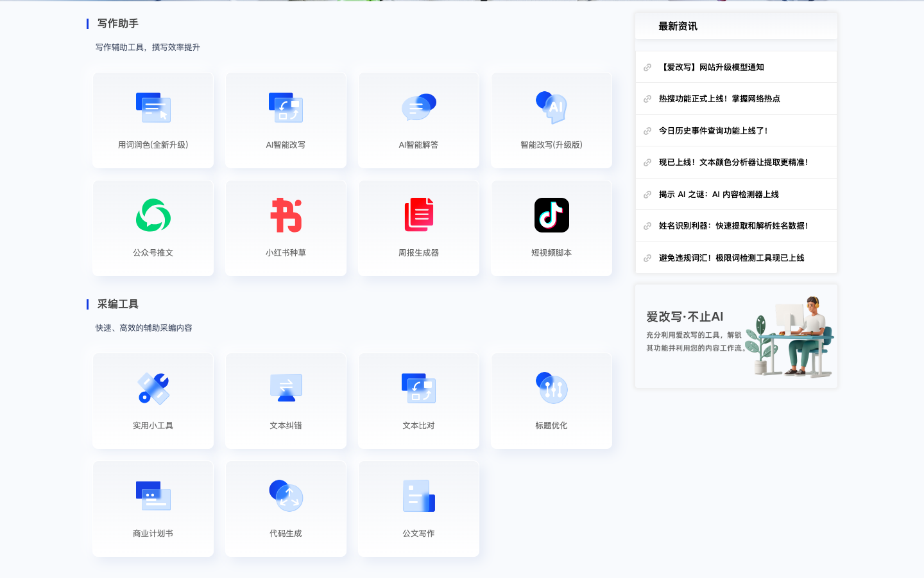Open the 公文写作 card
Image resolution: width=924 pixels, height=578 pixels.
(418, 509)
